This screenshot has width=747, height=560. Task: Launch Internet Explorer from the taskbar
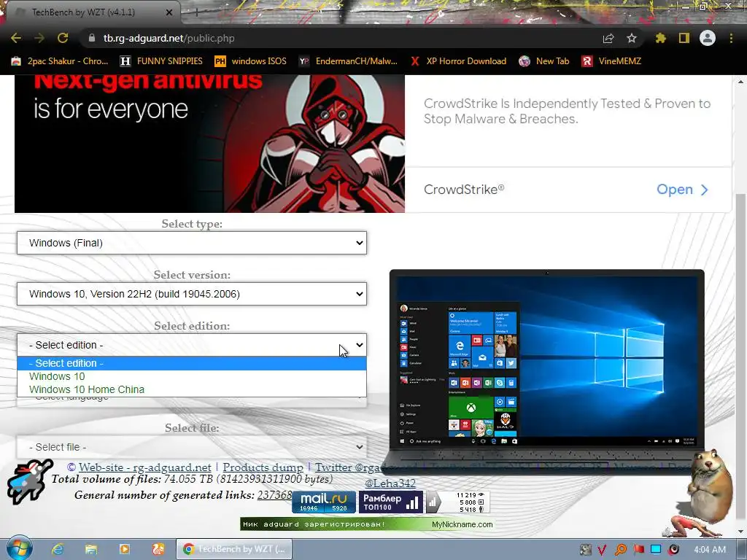click(58, 549)
